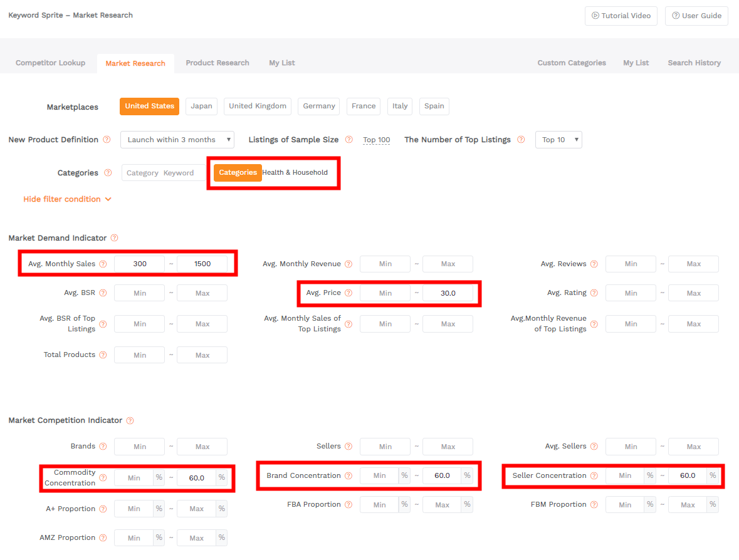Click the orange Categories button

pos(238,173)
